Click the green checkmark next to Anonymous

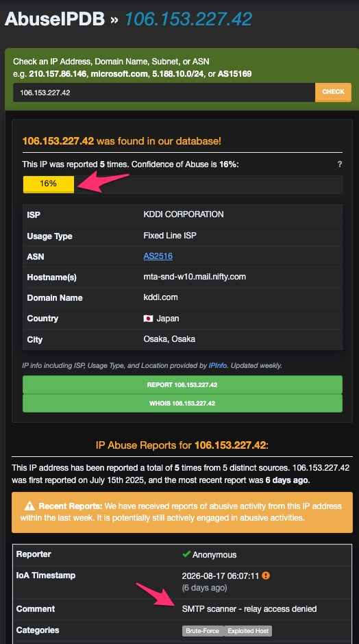(x=186, y=554)
